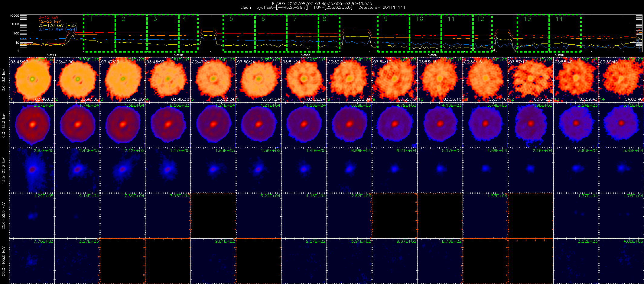Open the 12.0-25.0 keV image labeled 8.98E+04
The image size is (644, 284).
click(349, 170)
